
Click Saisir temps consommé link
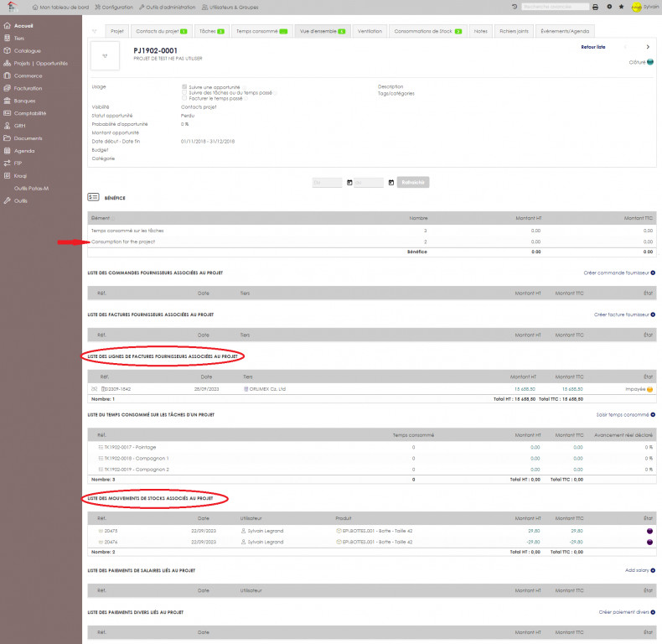tap(623, 415)
